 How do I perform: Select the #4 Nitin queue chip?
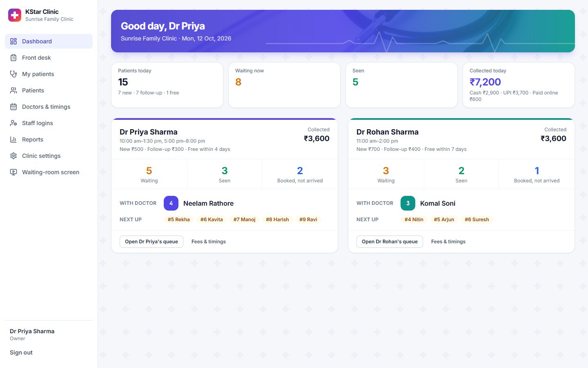click(x=414, y=220)
